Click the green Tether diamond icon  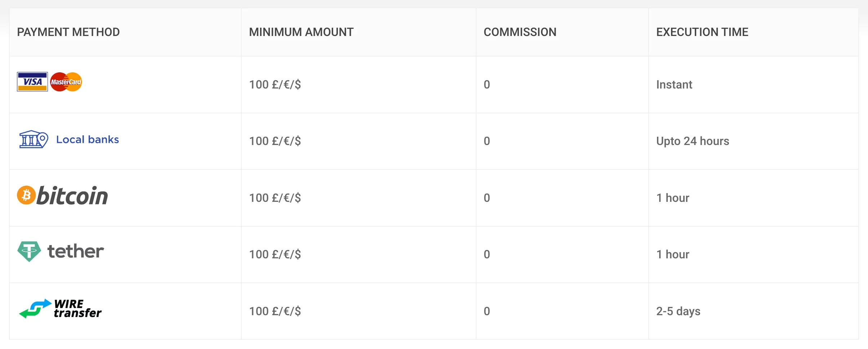click(x=29, y=251)
